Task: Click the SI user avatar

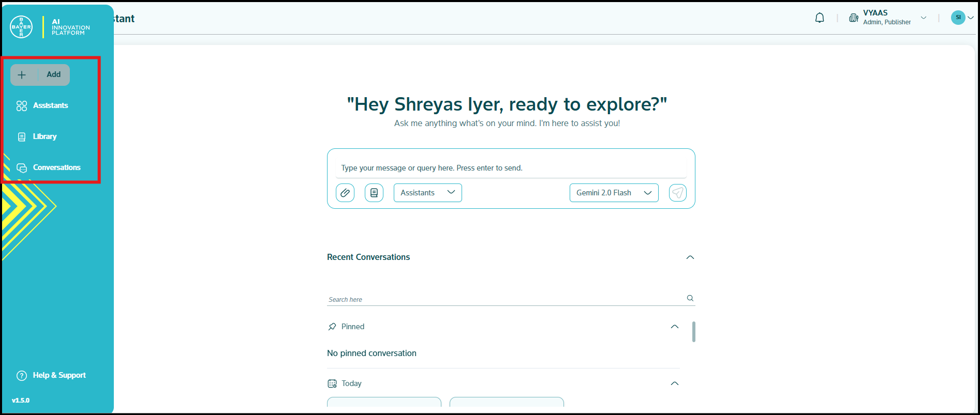Action: (x=958, y=18)
